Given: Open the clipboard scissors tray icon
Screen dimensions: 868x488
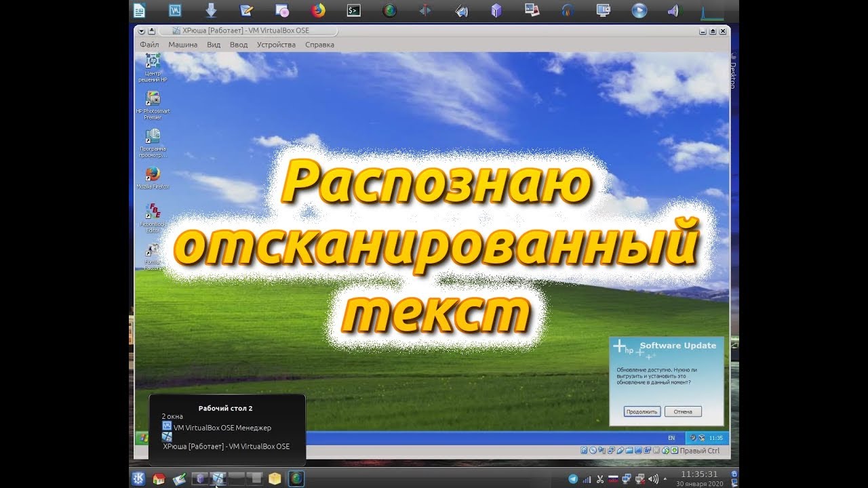Looking at the screenshot, I should coord(600,479).
